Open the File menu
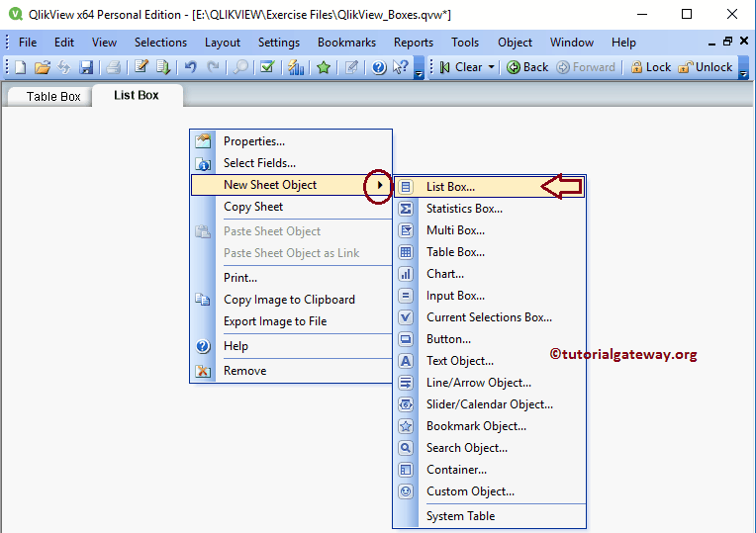This screenshot has height=533, width=756. (28, 43)
